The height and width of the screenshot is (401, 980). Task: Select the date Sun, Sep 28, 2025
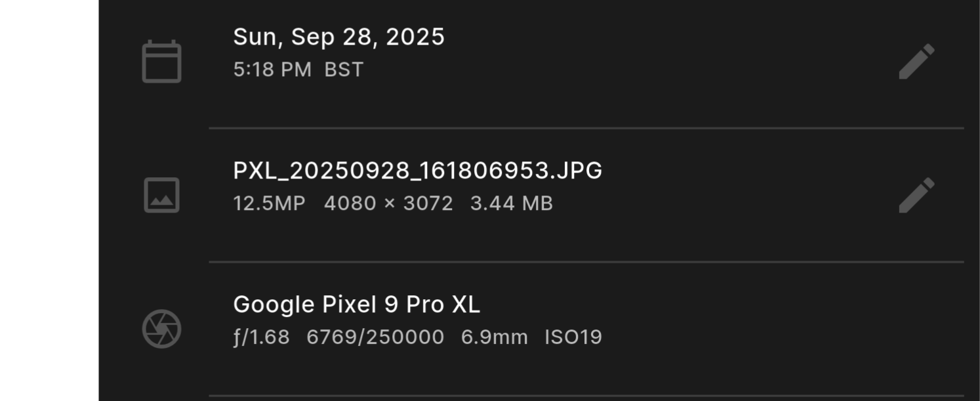coord(338,37)
